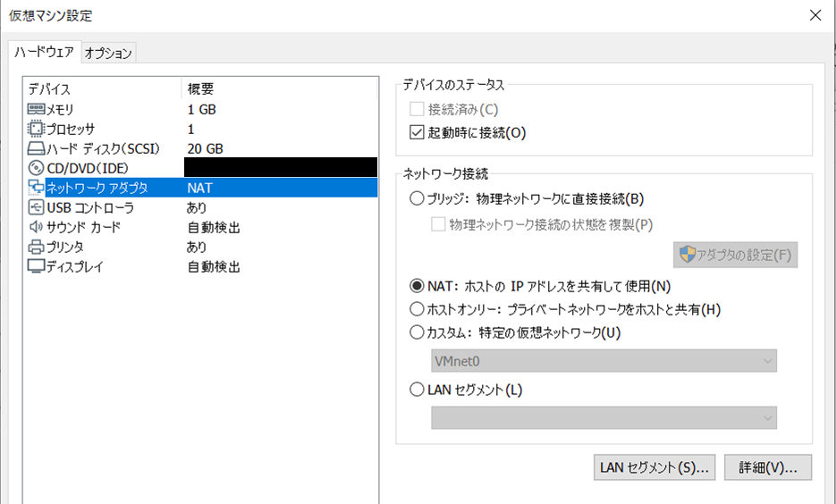Select the プロセッサ device row label
836x504 pixels.
pos(71,129)
